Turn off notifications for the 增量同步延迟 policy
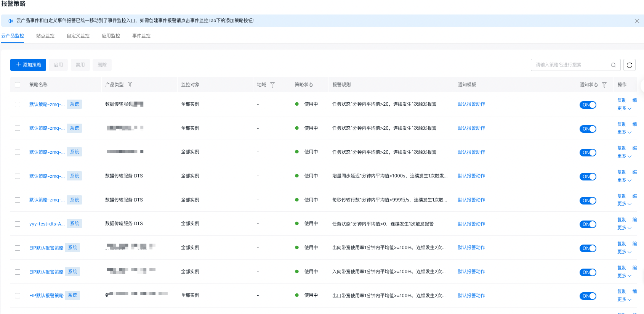Image resolution: width=644 pixels, height=314 pixels. 588,177
